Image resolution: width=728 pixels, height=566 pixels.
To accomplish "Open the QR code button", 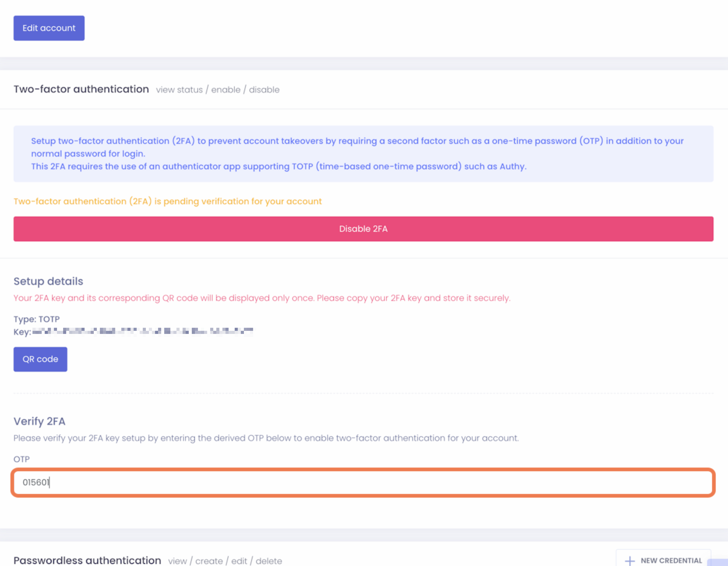I will point(40,359).
